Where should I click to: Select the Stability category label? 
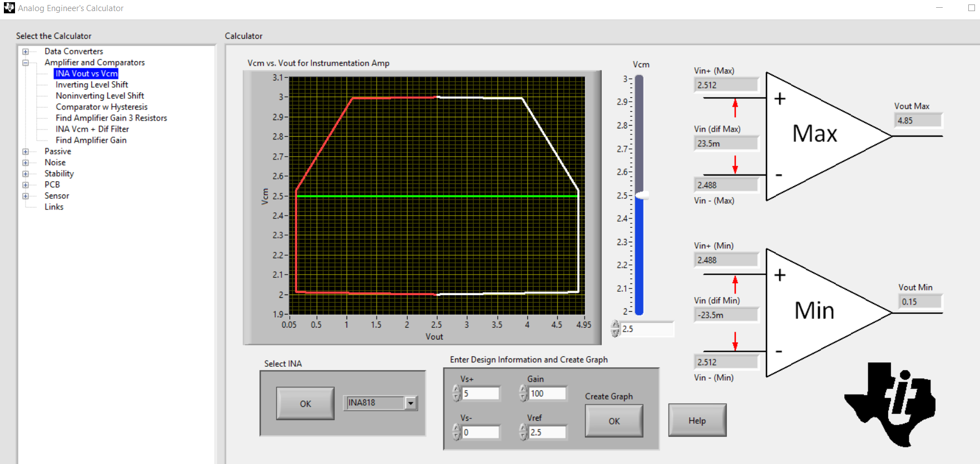[x=59, y=173]
